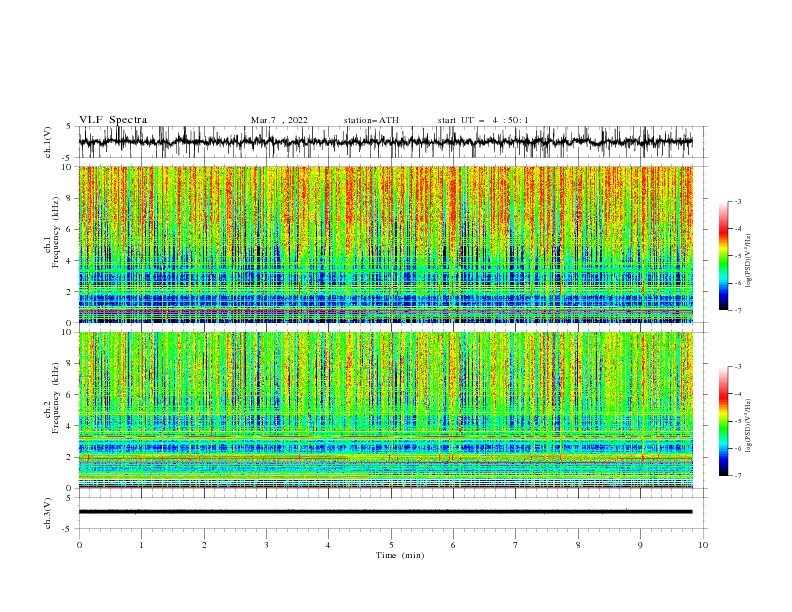Click the "ch.2 Frequency (kHz)" axis label

(51, 398)
